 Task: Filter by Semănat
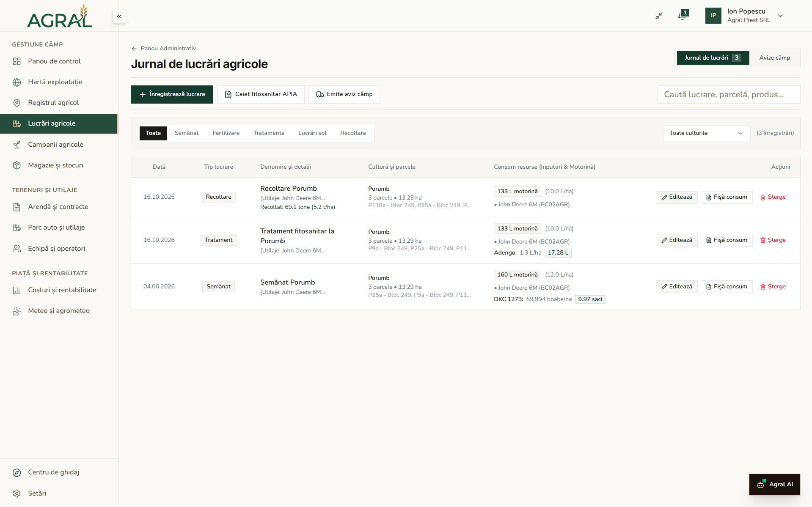[187, 133]
